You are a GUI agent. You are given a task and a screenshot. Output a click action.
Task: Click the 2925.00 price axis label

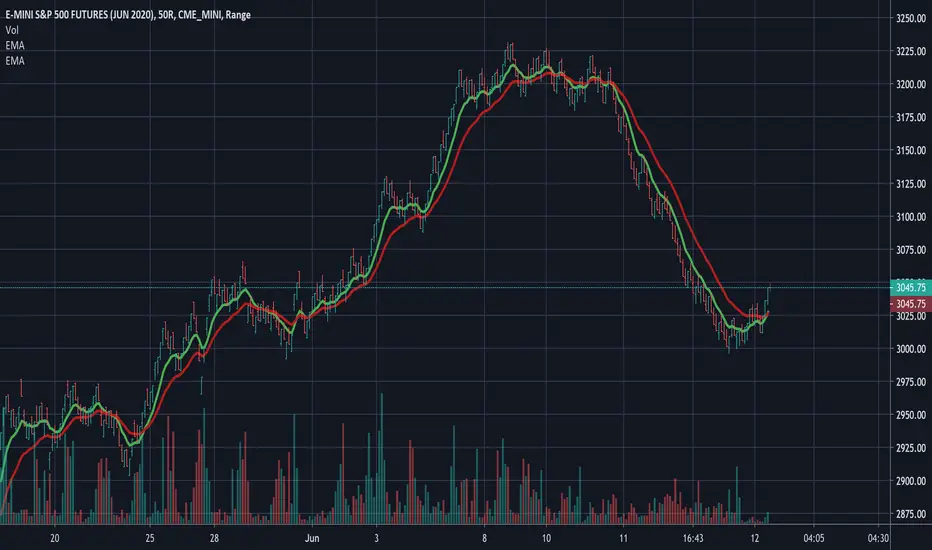(x=911, y=448)
